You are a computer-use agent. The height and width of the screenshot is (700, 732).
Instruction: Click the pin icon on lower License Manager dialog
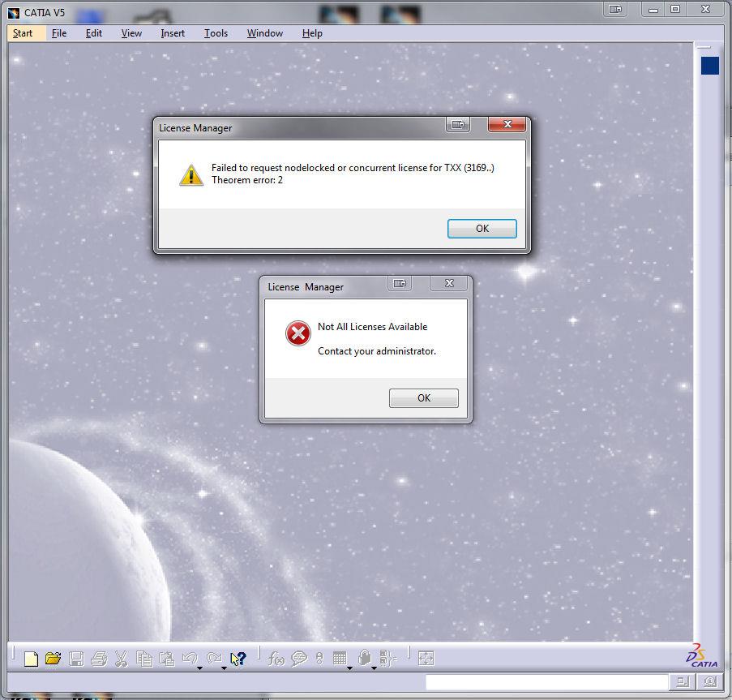[400, 283]
